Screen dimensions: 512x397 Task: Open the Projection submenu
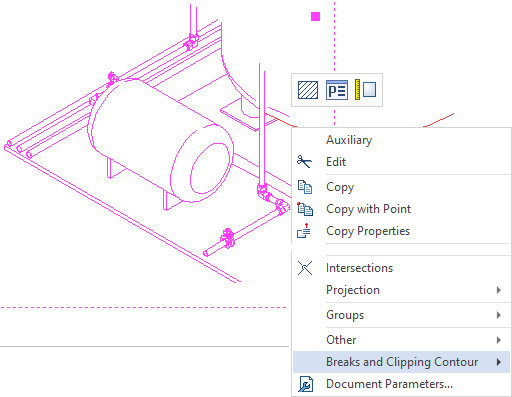tap(401, 290)
